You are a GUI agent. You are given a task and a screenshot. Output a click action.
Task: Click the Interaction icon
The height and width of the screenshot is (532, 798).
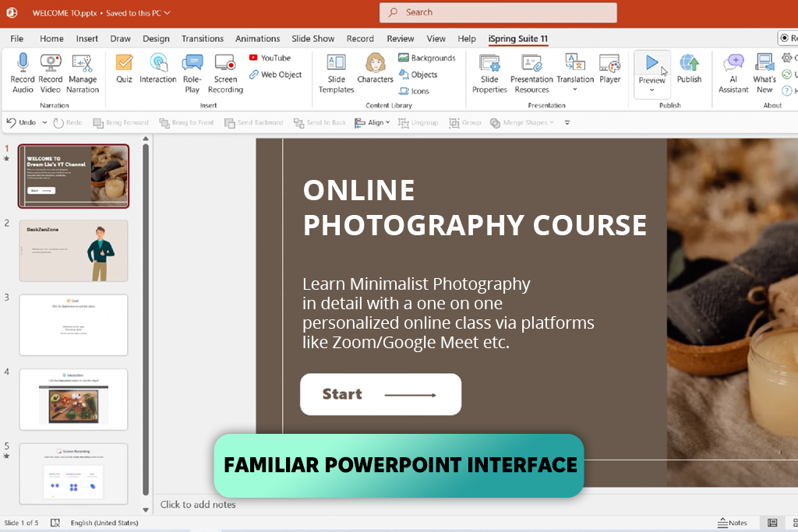pyautogui.click(x=158, y=64)
